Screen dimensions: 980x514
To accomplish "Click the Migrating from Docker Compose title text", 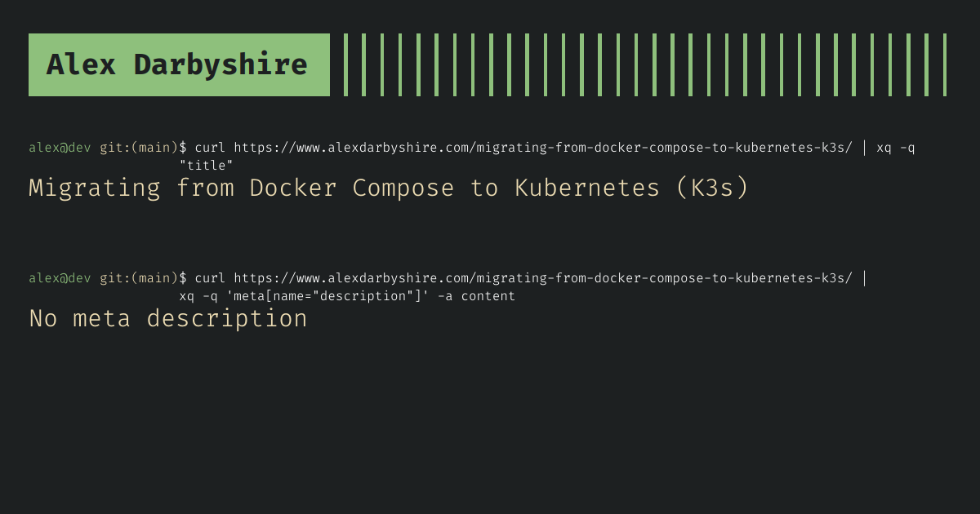I will (389, 188).
